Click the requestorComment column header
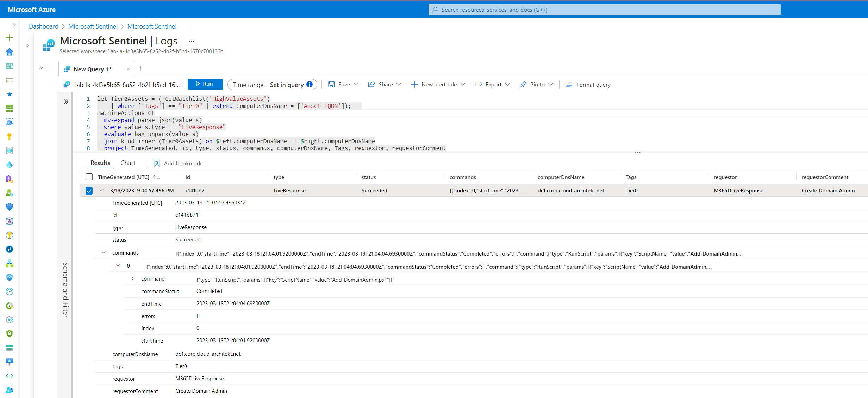Image resolution: width=868 pixels, height=398 pixels. [x=825, y=177]
